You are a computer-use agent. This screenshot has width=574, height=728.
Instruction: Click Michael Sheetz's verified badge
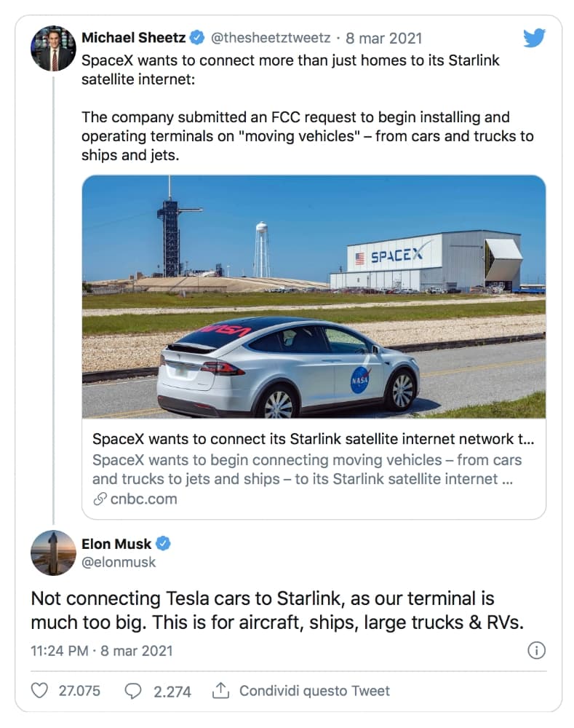197,38
